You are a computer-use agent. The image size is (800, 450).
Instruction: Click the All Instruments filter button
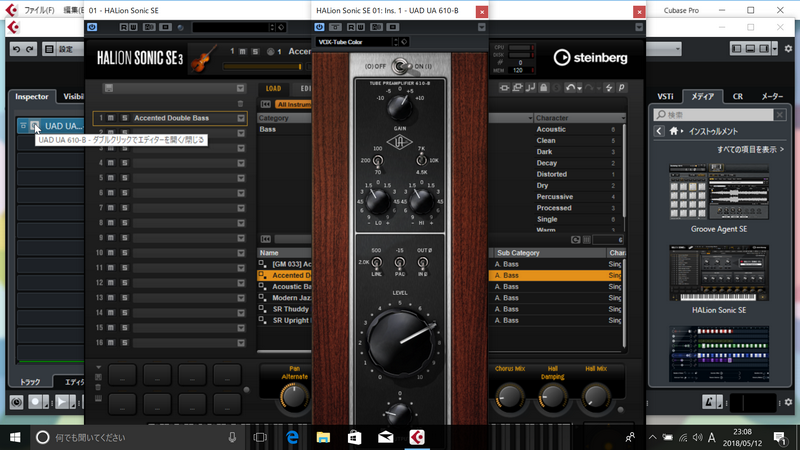click(293, 104)
